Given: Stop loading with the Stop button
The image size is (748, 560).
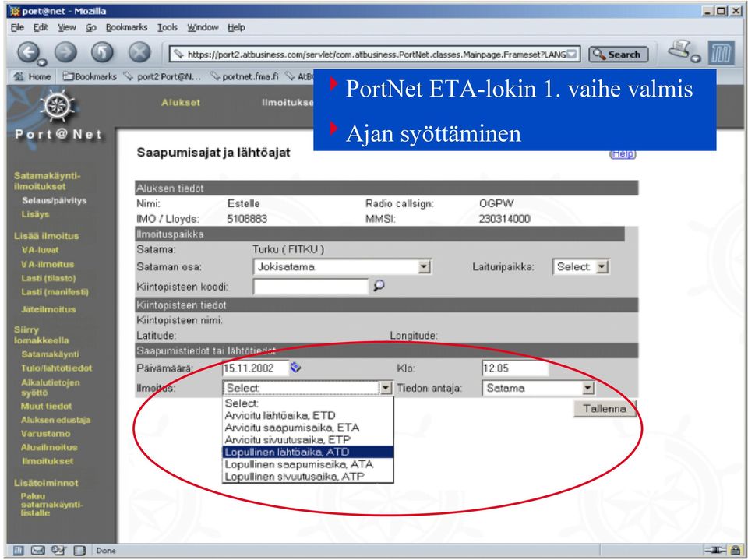Looking at the screenshot, I should pos(139,52).
